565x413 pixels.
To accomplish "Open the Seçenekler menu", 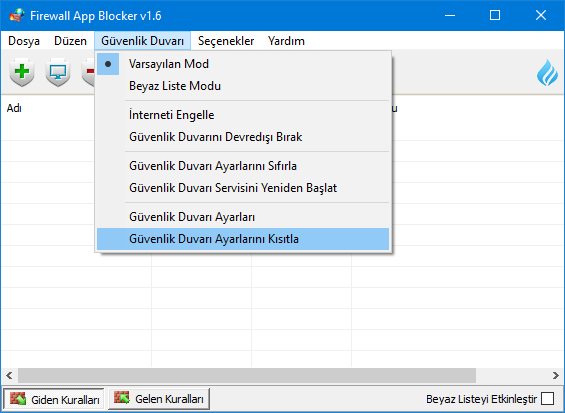I will pyautogui.click(x=226, y=41).
